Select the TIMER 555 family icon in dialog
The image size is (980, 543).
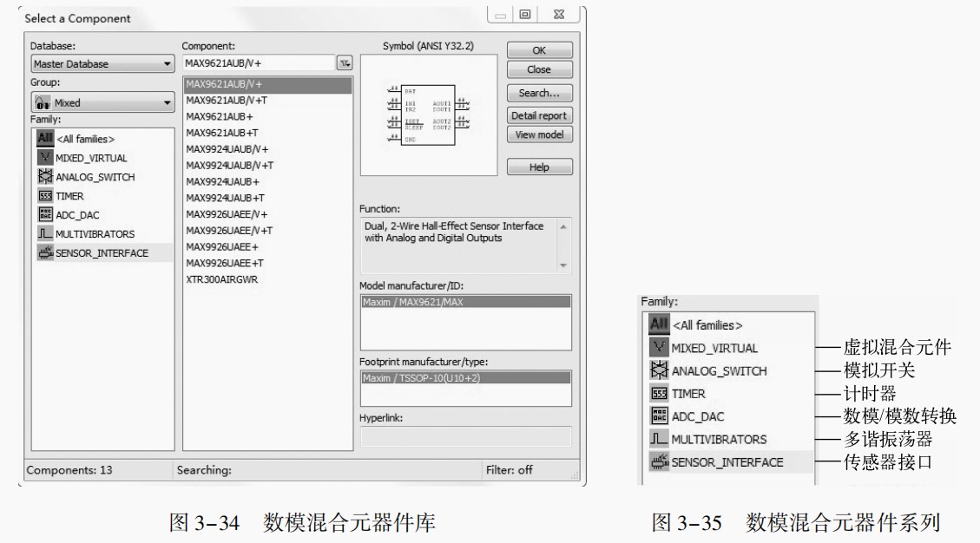[x=44, y=196]
